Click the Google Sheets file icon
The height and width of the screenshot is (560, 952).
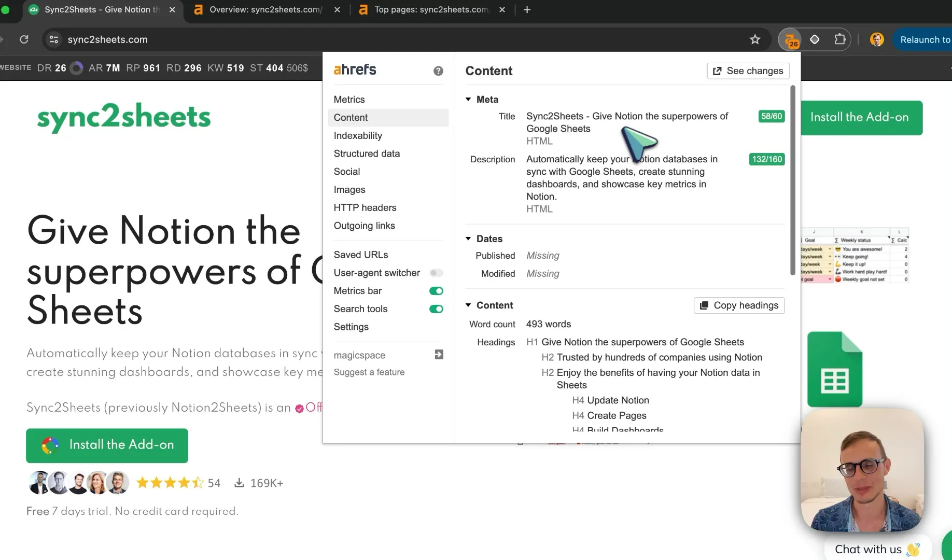834,369
